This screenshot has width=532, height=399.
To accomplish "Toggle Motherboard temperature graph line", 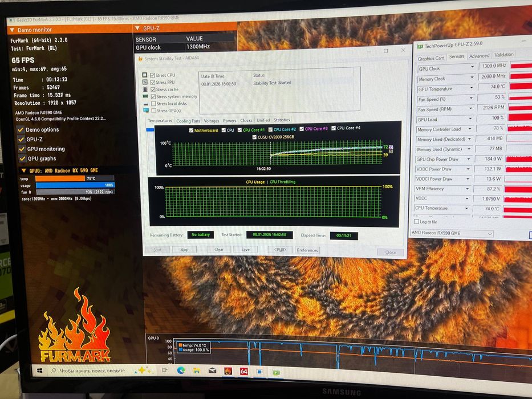I will point(191,131).
